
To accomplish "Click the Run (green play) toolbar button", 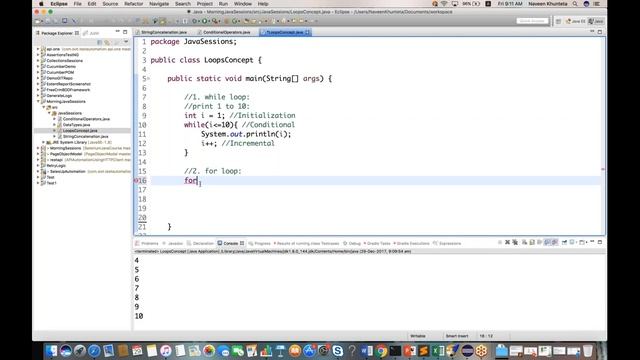I will pyautogui.click(x=205, y=21).
